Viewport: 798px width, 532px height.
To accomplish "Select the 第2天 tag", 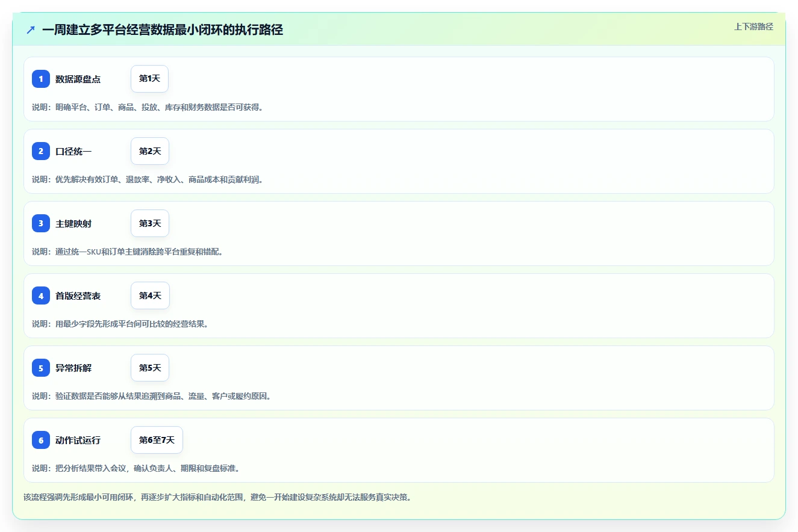I will (150, 151).
